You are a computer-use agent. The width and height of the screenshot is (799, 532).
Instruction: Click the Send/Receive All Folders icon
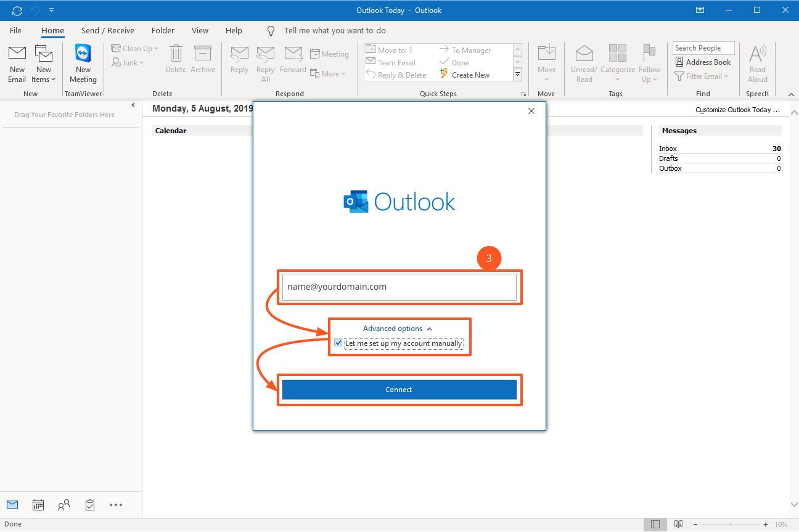pos(17,10)
